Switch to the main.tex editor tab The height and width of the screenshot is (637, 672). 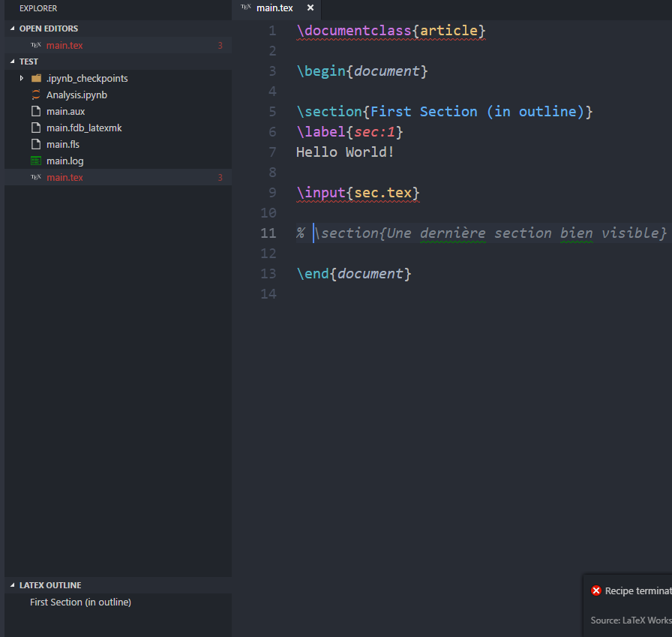click(x=274, y=8)
